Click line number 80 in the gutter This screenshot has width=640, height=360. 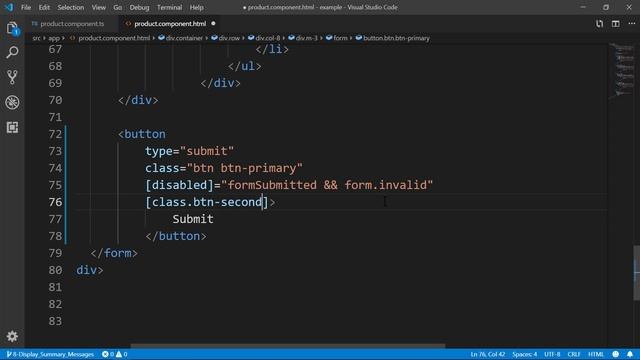point(55,270)
